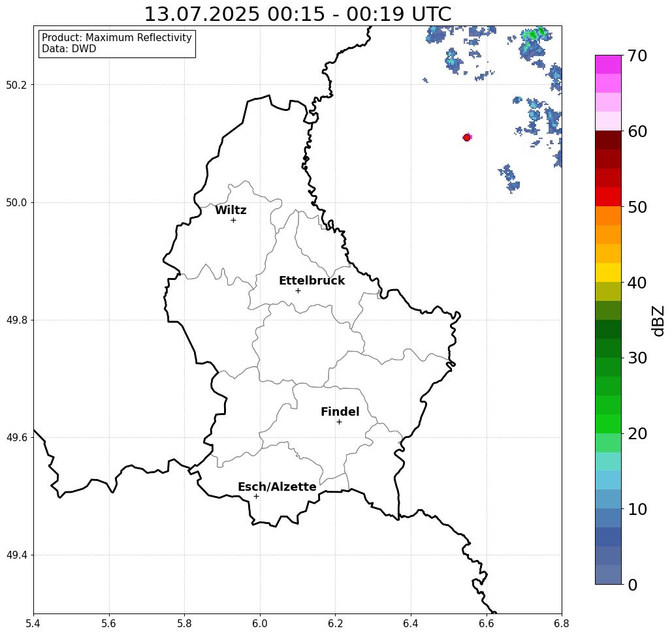Select the Wiltz station label

(x=231, y=210)
